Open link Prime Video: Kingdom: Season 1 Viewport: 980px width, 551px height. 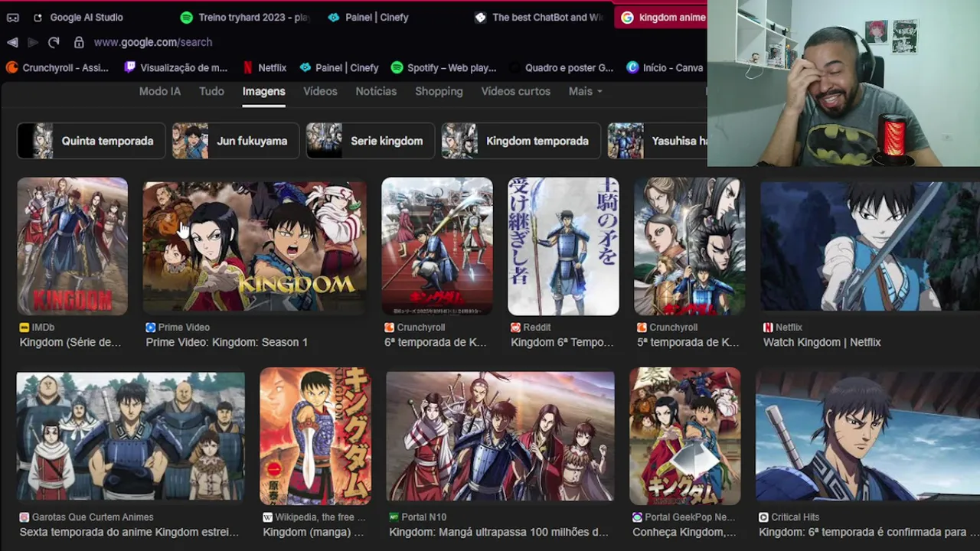pos(227,342)
